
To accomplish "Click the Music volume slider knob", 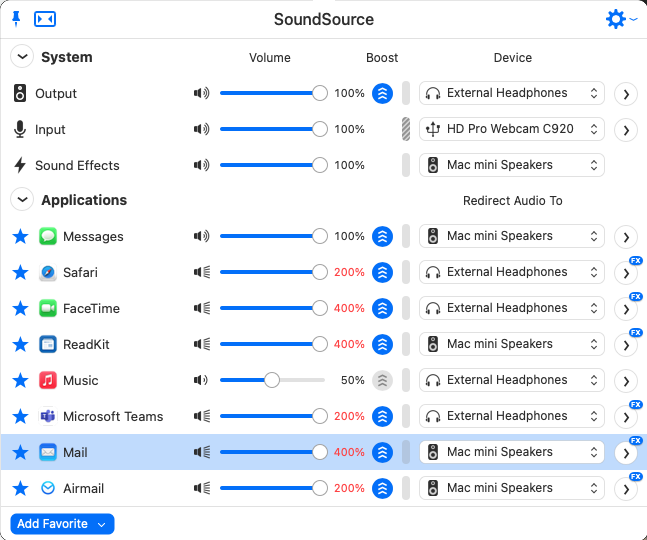I will [272, 380].
